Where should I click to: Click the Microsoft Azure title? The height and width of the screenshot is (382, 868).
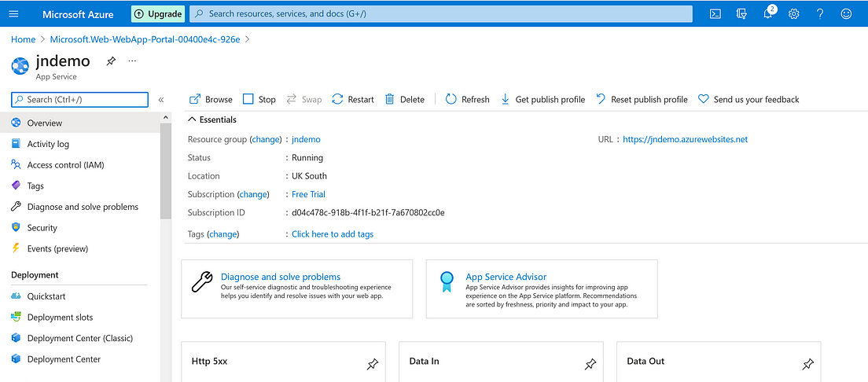click(78, 14)
